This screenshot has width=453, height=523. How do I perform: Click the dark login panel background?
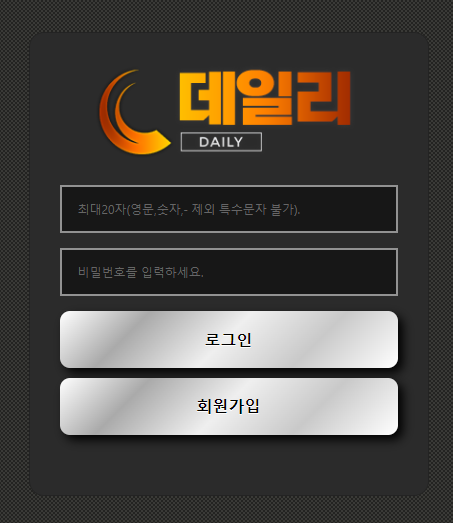point(229,467)
